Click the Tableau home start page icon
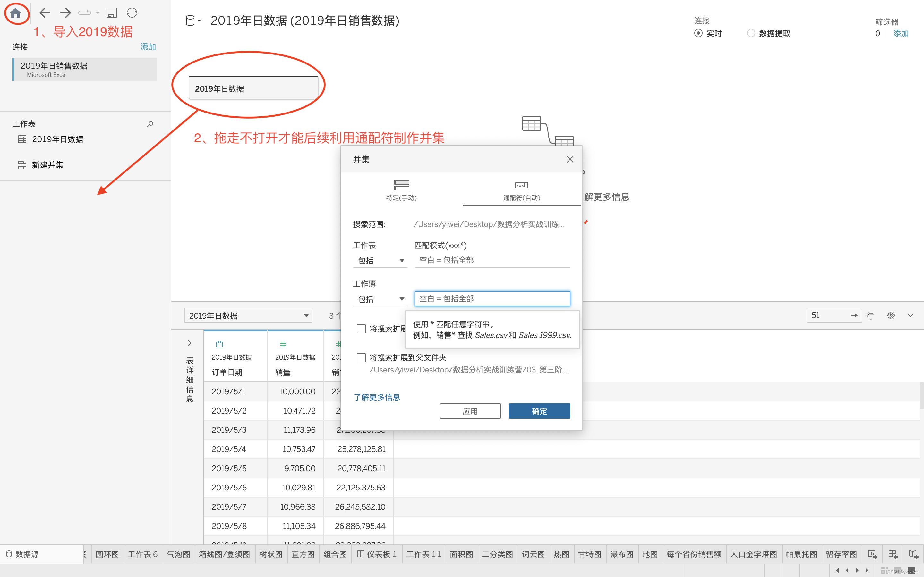 click(x=15, y=13)
